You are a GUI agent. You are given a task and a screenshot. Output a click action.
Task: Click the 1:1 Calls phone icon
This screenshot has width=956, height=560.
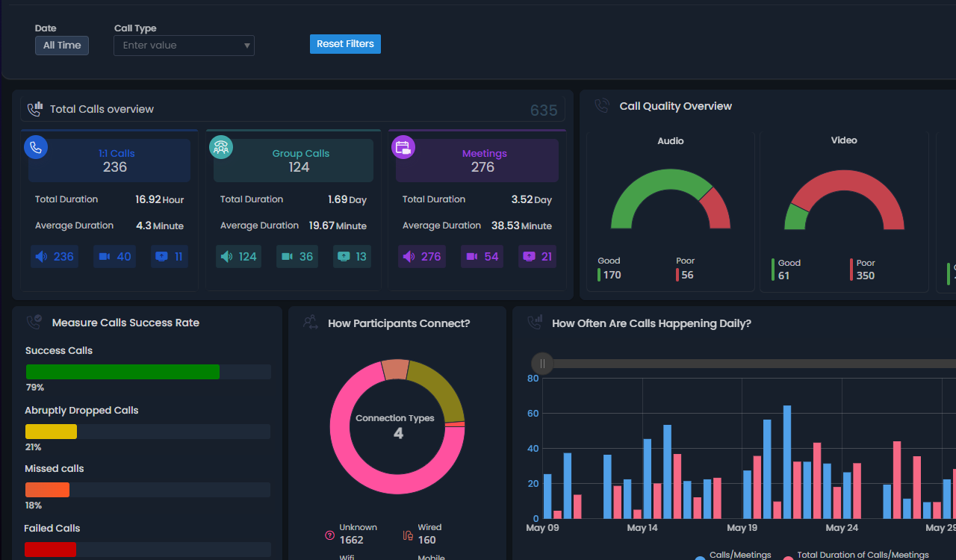point(36,147)
